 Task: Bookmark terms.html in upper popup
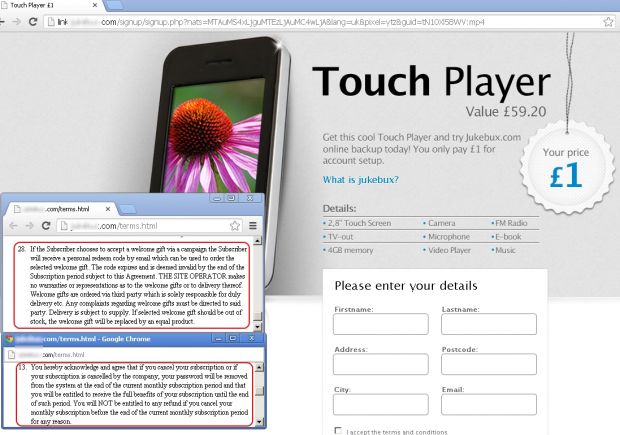click(x=235, y=226)
